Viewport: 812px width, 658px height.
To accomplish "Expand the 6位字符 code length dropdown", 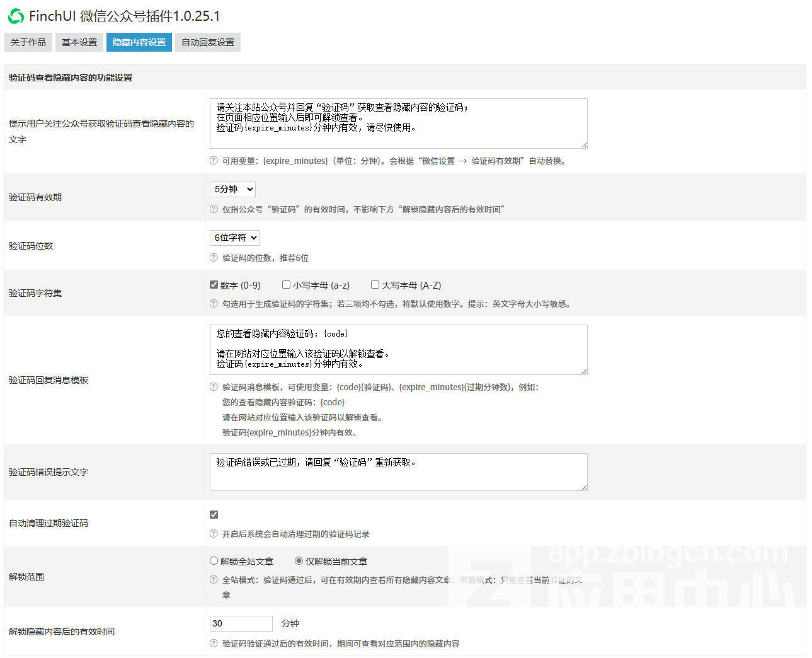I will 234,238.
